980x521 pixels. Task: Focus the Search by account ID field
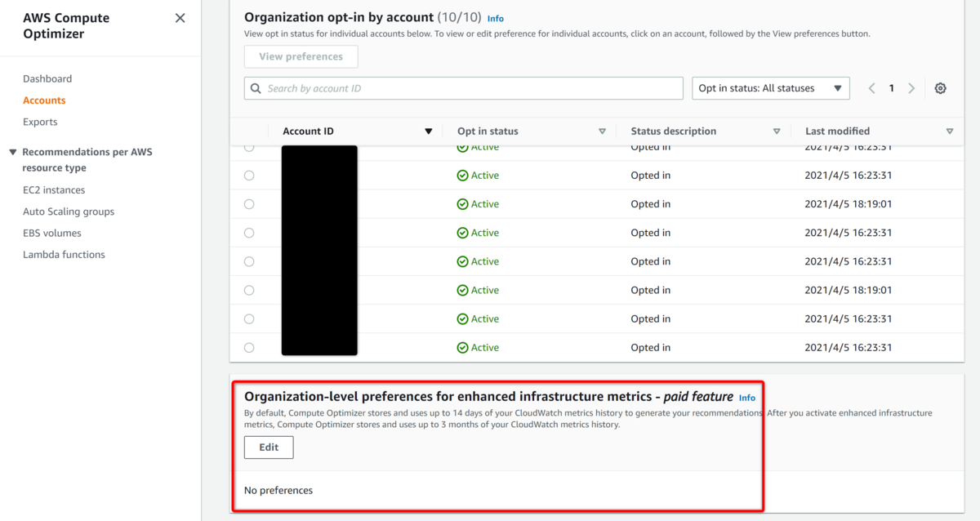point(463,88)
